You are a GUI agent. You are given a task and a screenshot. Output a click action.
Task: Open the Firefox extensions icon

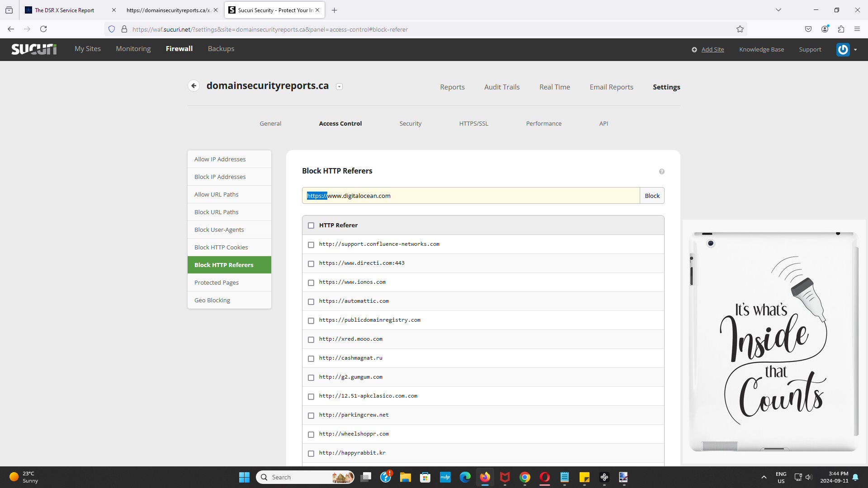[x=841, y=29]
